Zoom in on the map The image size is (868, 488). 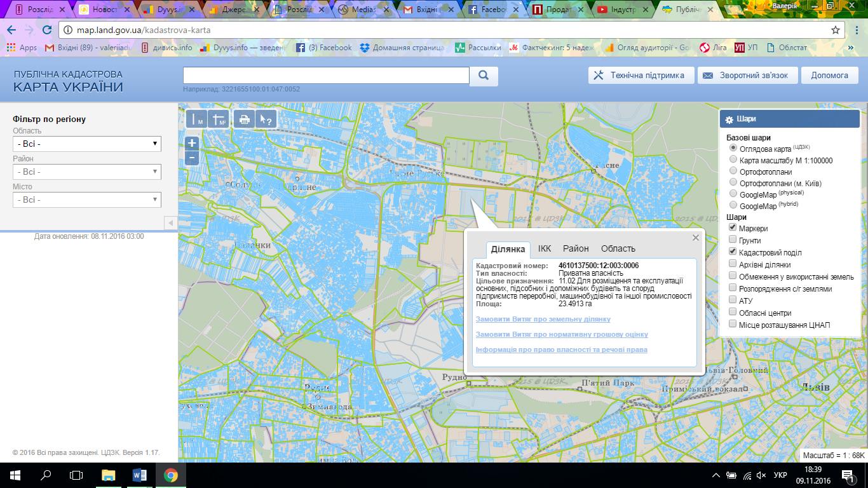point(191,143)
